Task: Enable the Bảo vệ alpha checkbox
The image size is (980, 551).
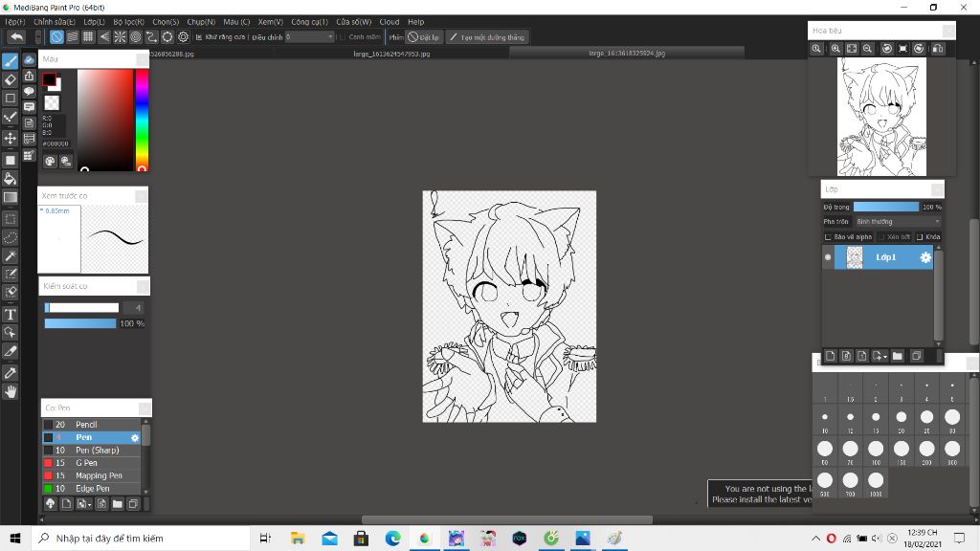Action: (x=828, y=237)
